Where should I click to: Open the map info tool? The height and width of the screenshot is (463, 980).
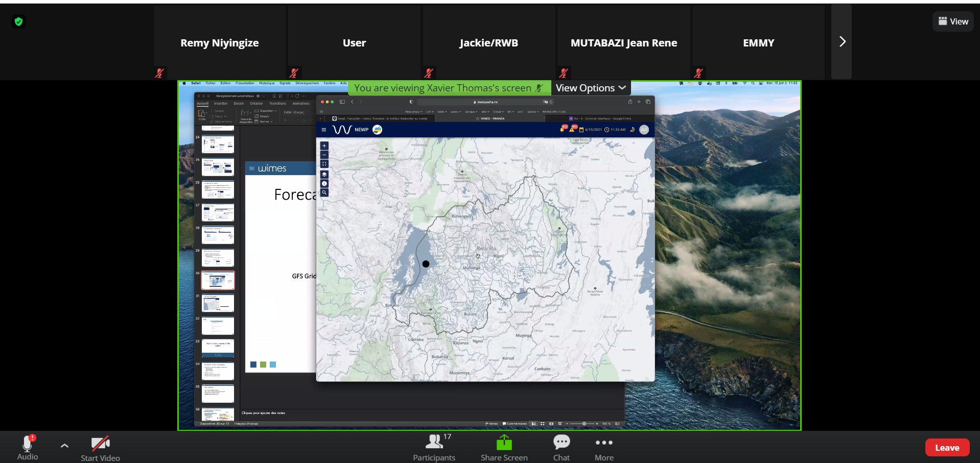324,184
